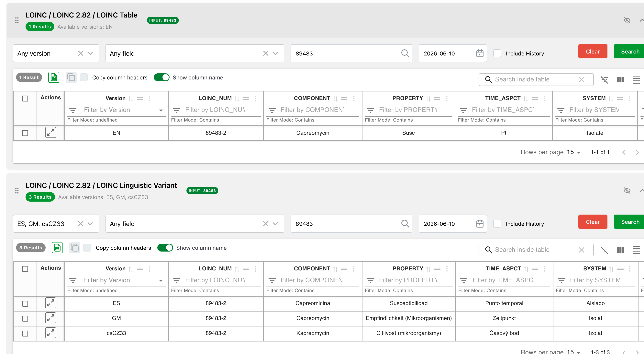Expand row details for GM row
The width and height of the screenshot is (644, 354).
[x=51, y=318]
